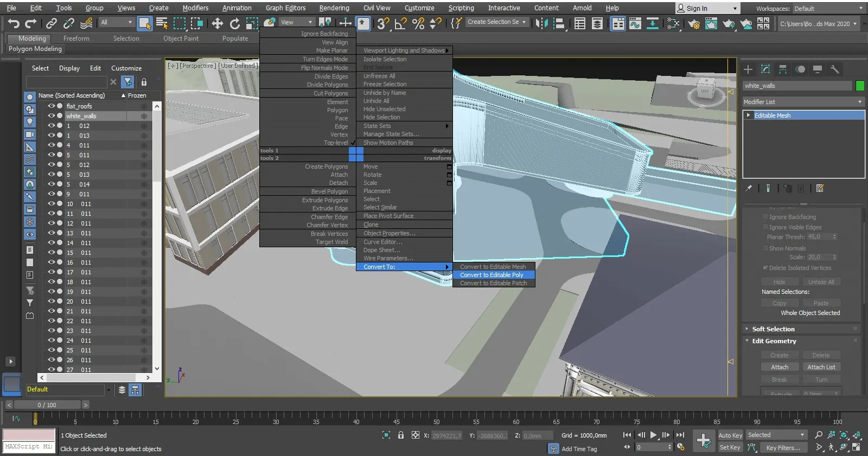Open the Utilities wrench panel tab

click(835, 69)
